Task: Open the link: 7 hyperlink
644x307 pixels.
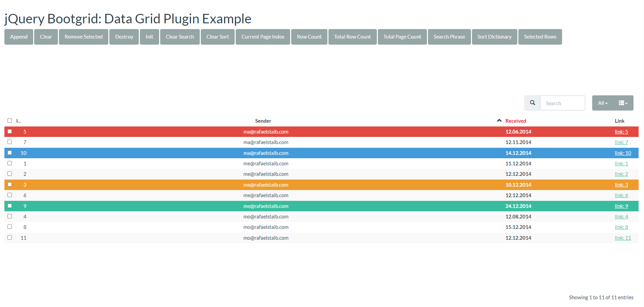Action: click(621, 142)
